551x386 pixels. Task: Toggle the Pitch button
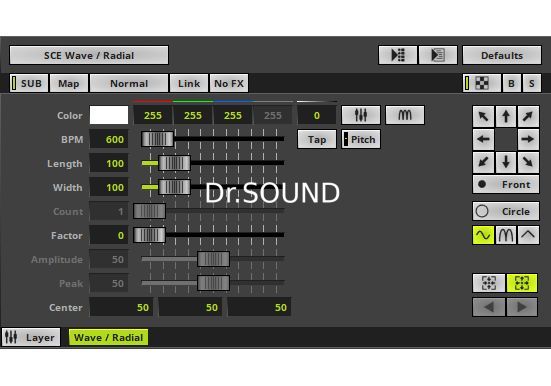361,140
